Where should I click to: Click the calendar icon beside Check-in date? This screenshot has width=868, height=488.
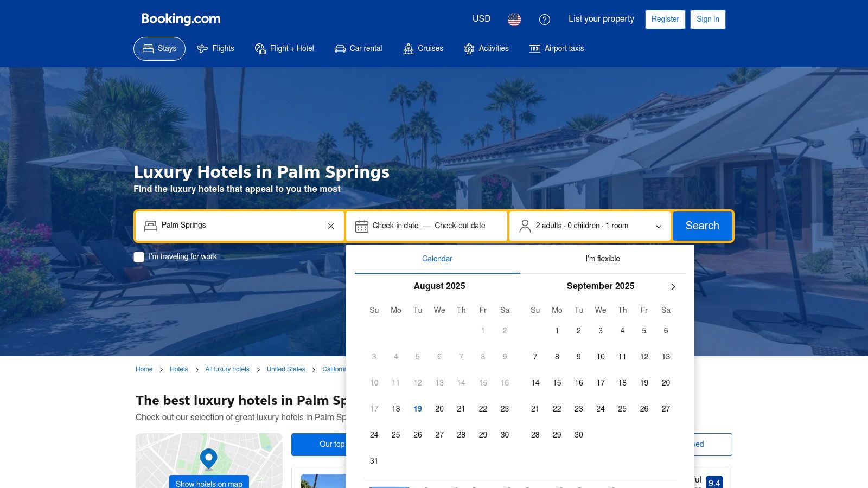click(x=362, y=226)
